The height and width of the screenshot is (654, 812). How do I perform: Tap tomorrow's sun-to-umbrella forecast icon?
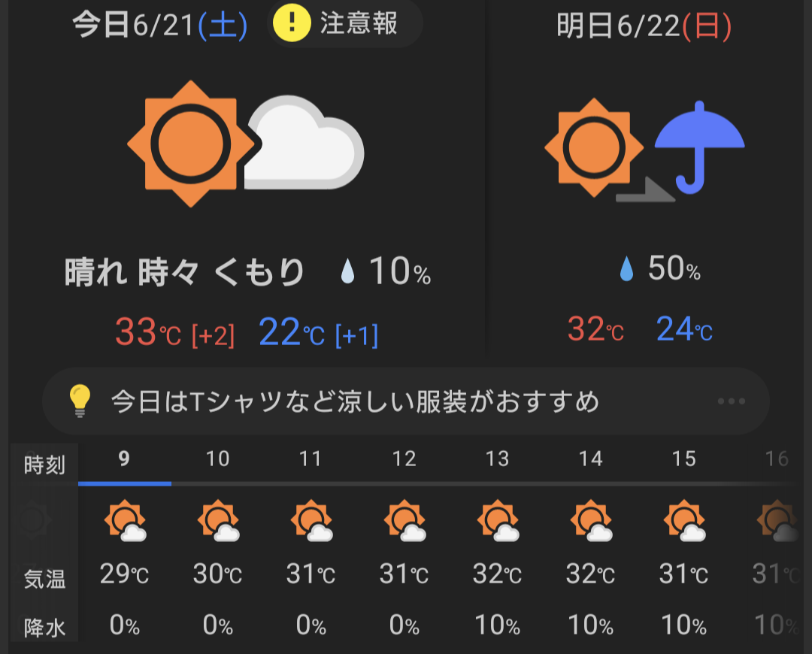click(645, 148)
